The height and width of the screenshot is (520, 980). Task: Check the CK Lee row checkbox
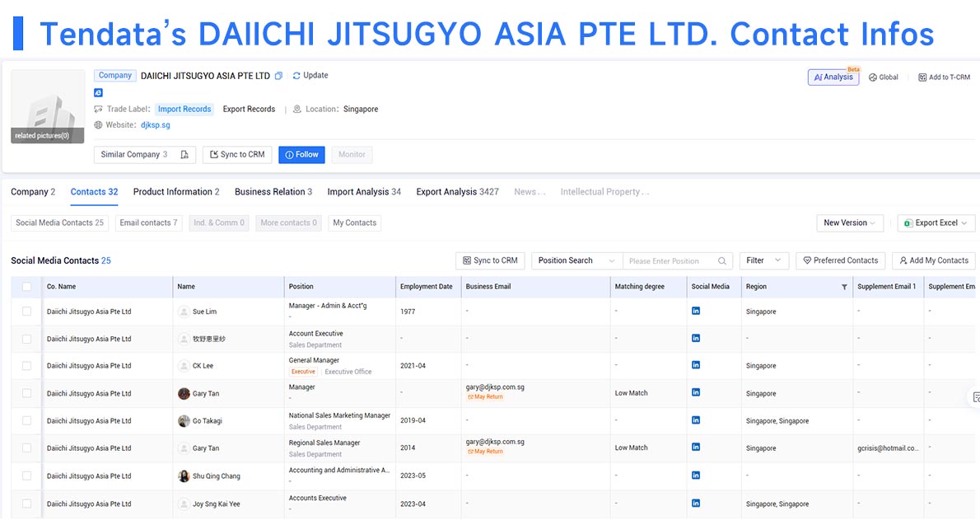tap(27, 366)
